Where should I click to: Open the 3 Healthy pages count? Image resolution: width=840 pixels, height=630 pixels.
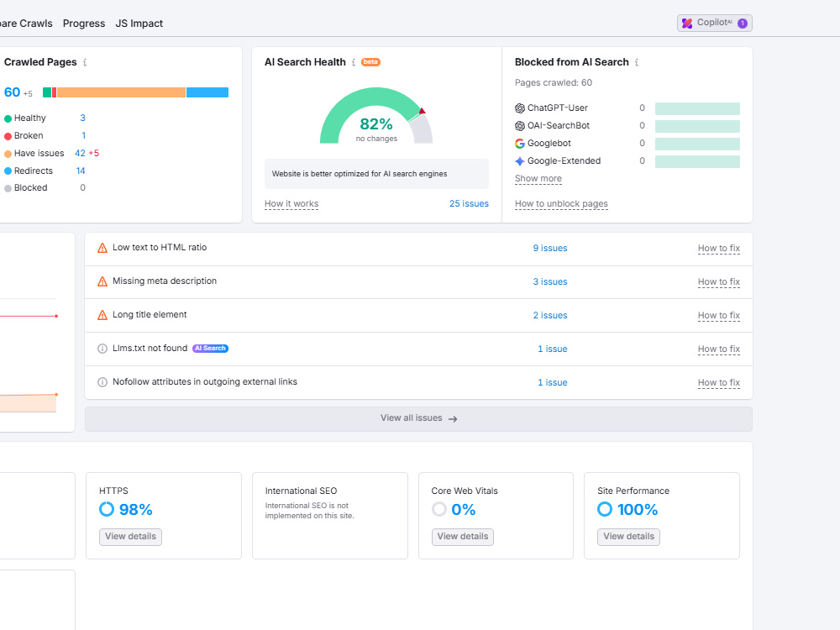tap(82, 118)
